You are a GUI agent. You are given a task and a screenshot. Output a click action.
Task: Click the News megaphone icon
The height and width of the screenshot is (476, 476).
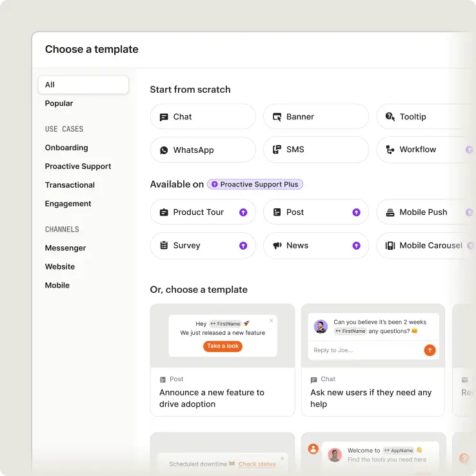pyautogui.click(x=277, y=245)
